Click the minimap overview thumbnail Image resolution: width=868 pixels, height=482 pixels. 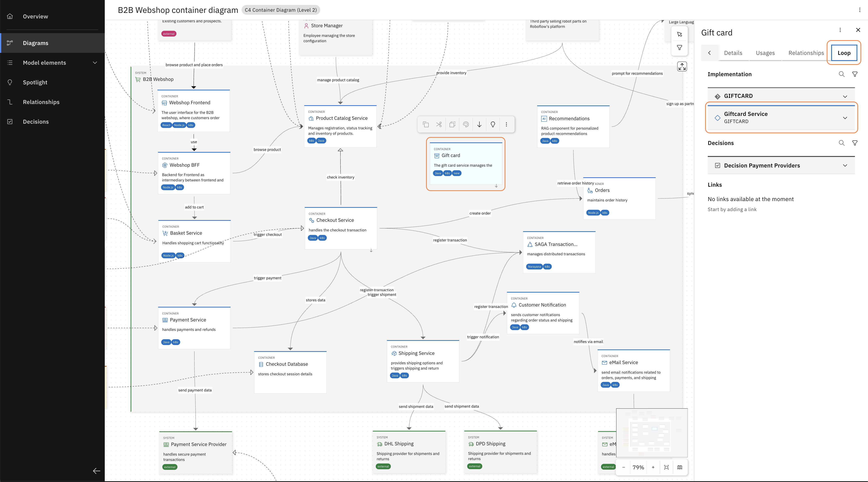(652, 433)
